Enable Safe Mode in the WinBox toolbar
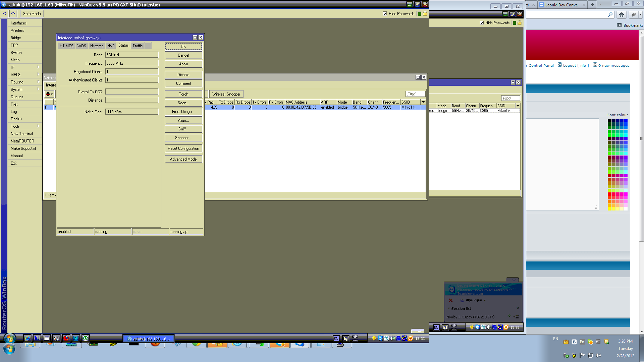The width and height of the screenshot is (644, 362). click(32, 13)
